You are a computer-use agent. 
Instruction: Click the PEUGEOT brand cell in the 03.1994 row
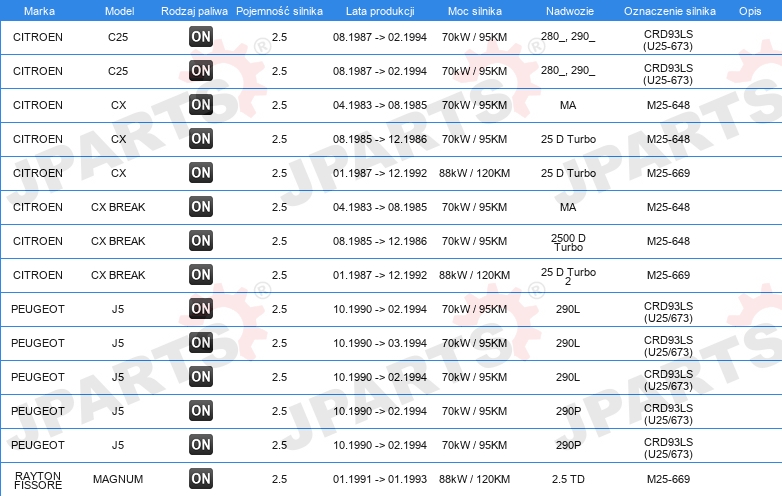click(x=38, y=343)
